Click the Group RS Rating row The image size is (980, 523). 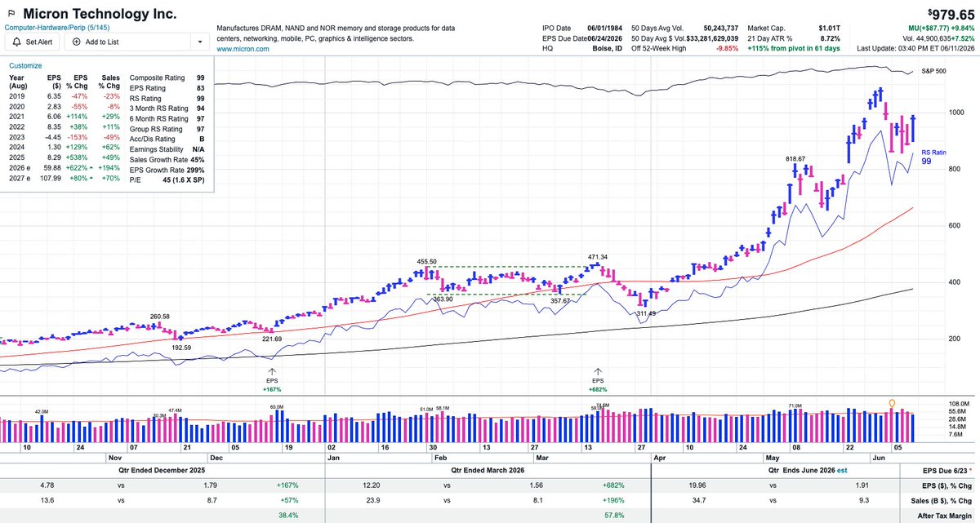coord(167,129)
